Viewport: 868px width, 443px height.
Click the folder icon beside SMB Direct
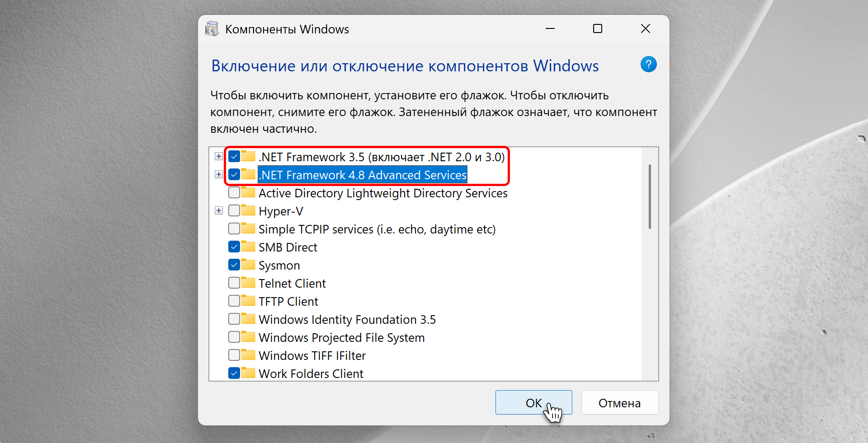(248, 247)
